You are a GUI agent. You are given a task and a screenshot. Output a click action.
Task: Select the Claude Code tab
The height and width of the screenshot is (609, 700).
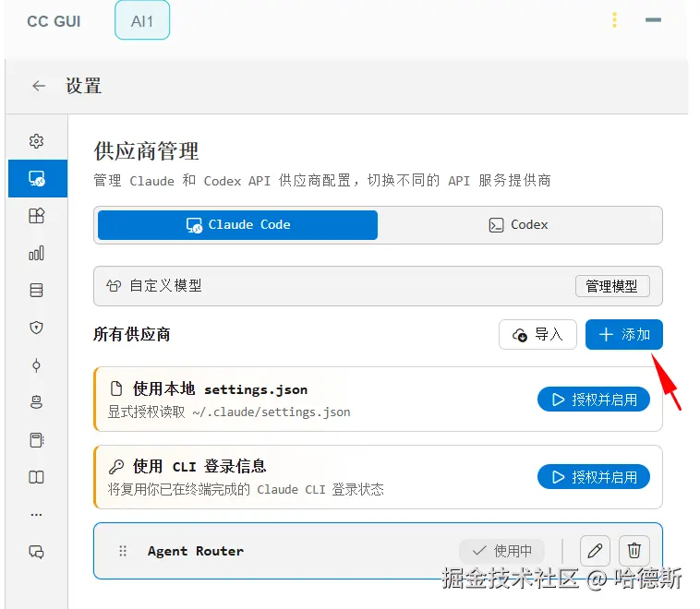tap(237, 225)
